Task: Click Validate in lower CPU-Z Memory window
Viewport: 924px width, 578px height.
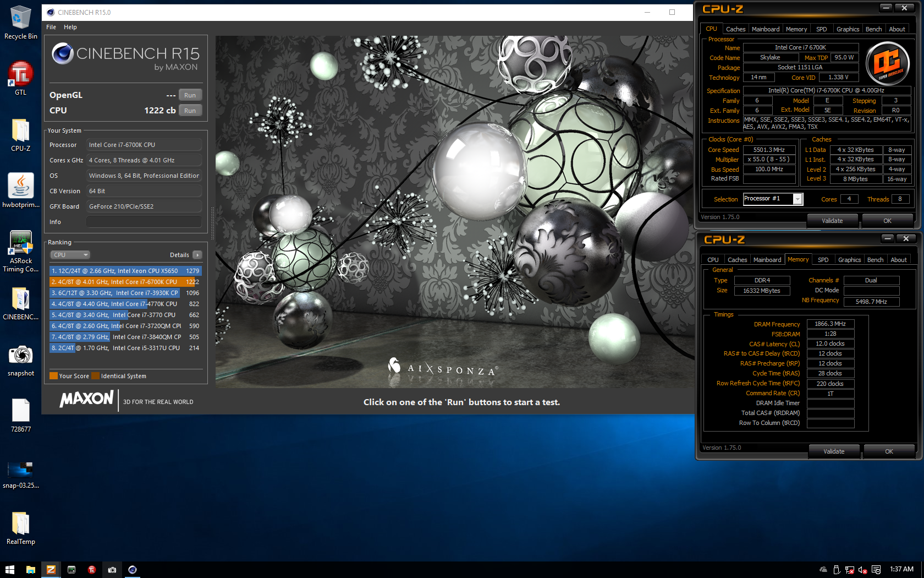Action: point(834,451)
